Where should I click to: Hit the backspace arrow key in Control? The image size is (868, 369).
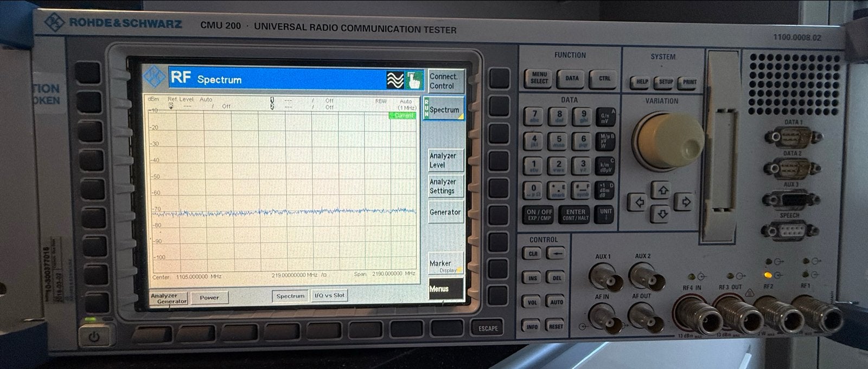coord(556,254)
